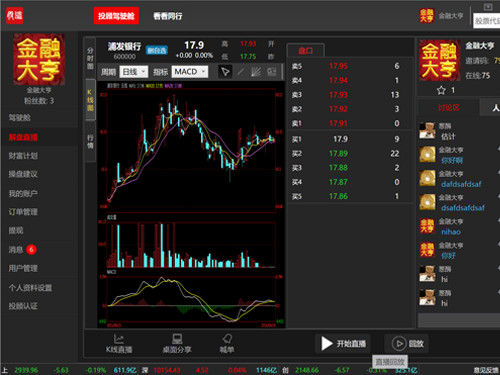Click 创 index value 2148.66
The image size is (500, 375).
click(307, 370)
